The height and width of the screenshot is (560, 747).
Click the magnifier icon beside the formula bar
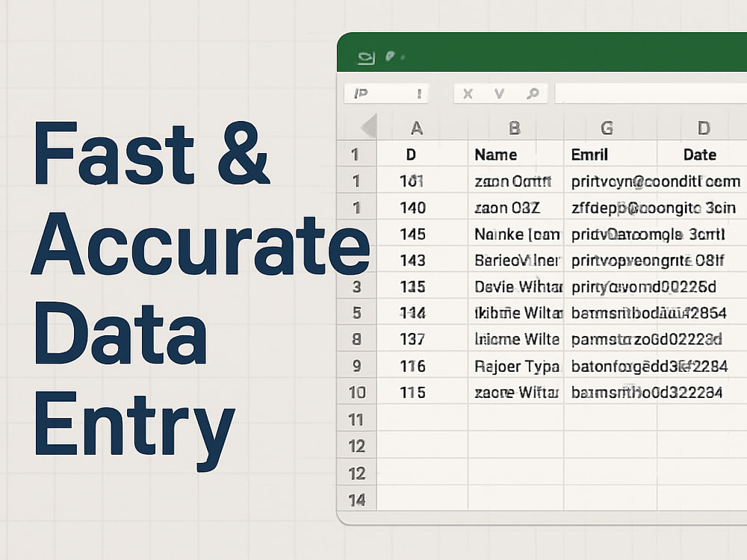(x=533, y=94)
